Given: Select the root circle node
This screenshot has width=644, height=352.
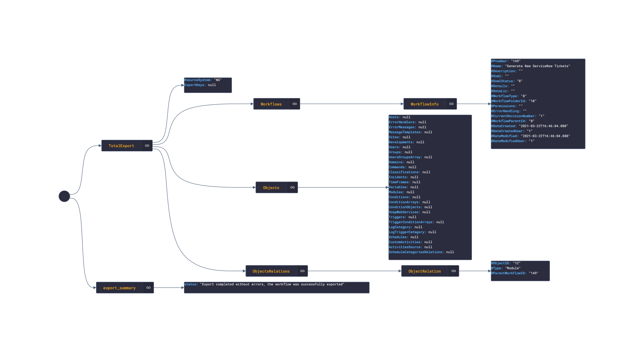Looking at the screenshot, I should click(x=64, y=196).
